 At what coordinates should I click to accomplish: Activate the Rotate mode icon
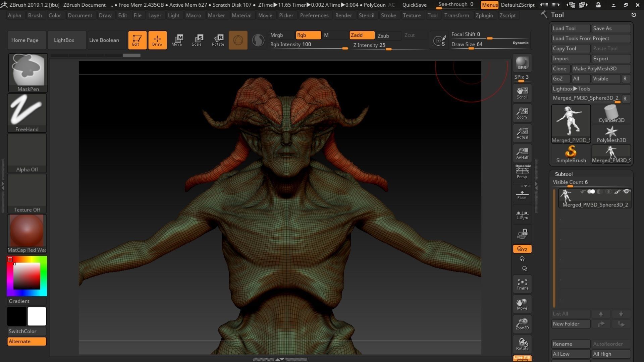pyautogui.click(x=218, y=40)
